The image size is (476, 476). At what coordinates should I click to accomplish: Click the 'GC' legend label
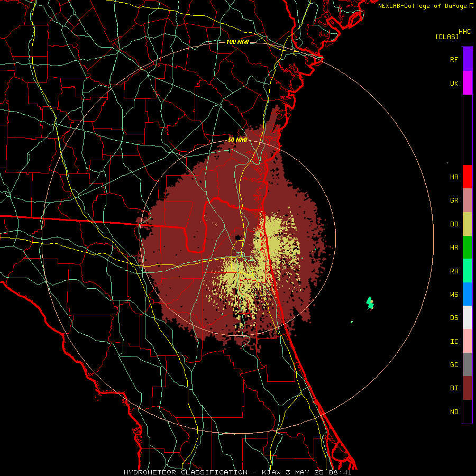454,365
